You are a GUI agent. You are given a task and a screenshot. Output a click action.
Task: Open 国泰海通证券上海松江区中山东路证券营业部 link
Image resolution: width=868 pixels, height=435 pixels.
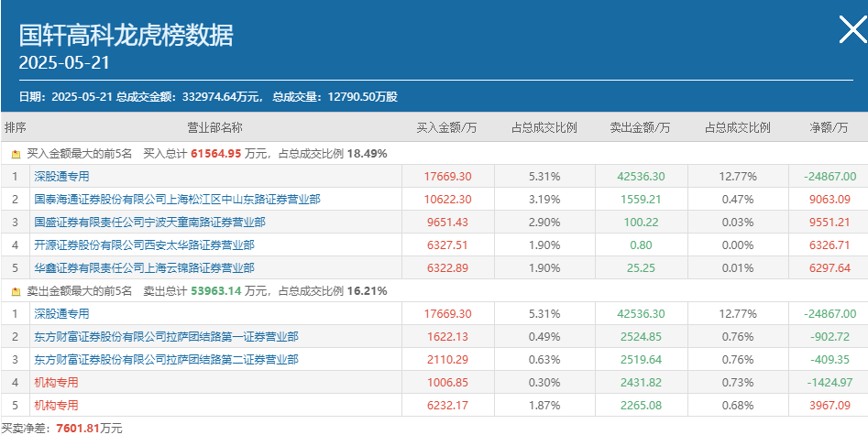(177, 200)
